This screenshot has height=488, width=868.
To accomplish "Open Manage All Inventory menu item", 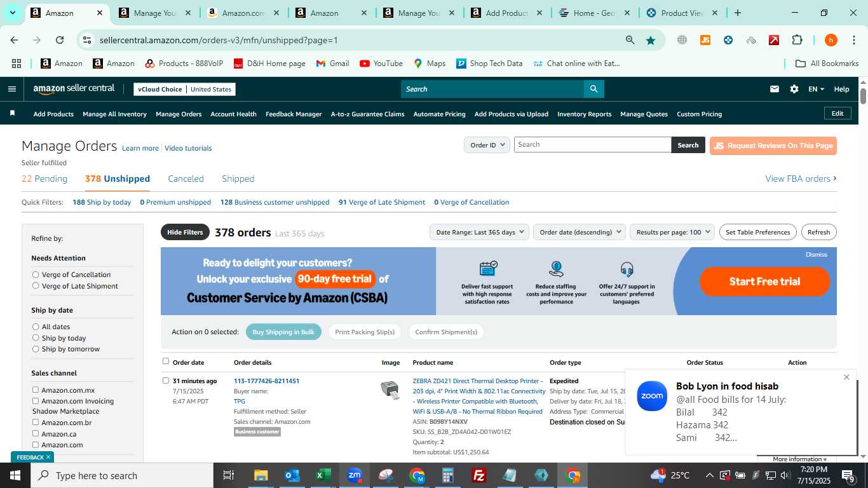I will click(114, 114).
